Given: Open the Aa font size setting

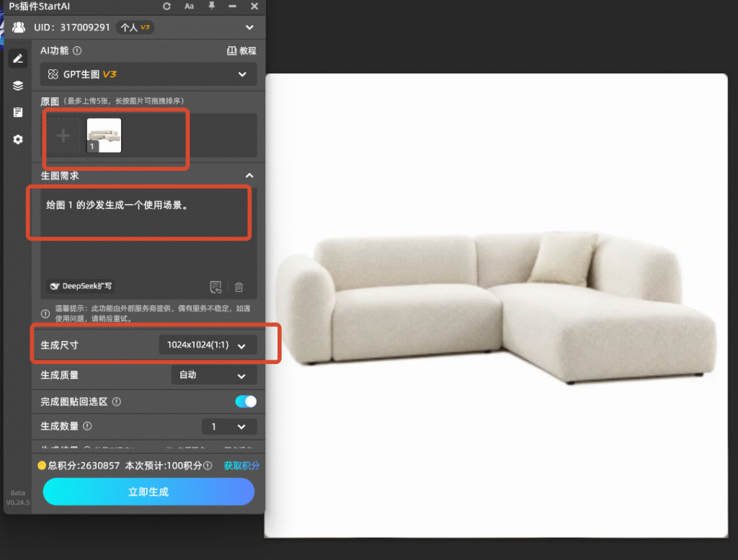Looking at the screenshot, I should [x=189, y=6].
